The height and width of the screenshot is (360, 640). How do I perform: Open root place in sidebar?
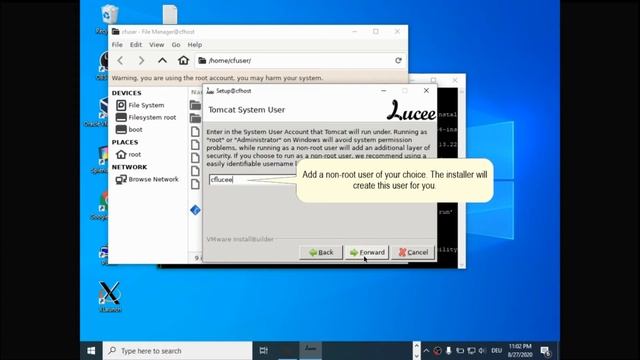128,154
